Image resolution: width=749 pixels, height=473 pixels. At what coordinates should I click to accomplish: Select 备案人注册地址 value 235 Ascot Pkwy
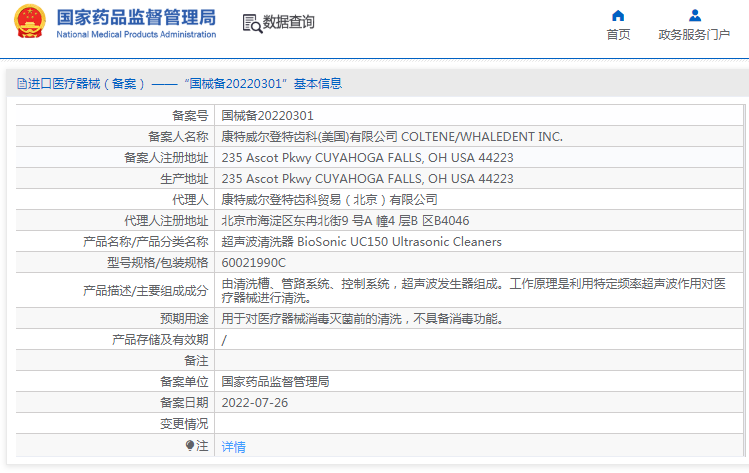(x=367, y=158)
